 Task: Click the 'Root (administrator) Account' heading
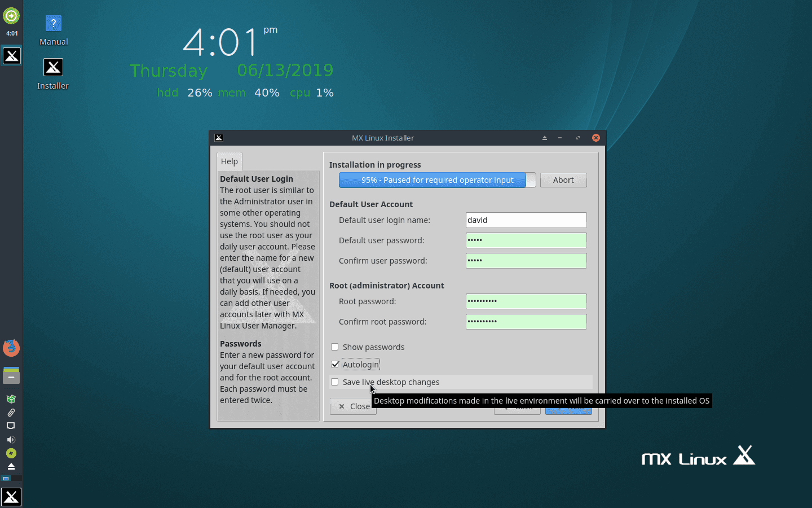(387, 286)
